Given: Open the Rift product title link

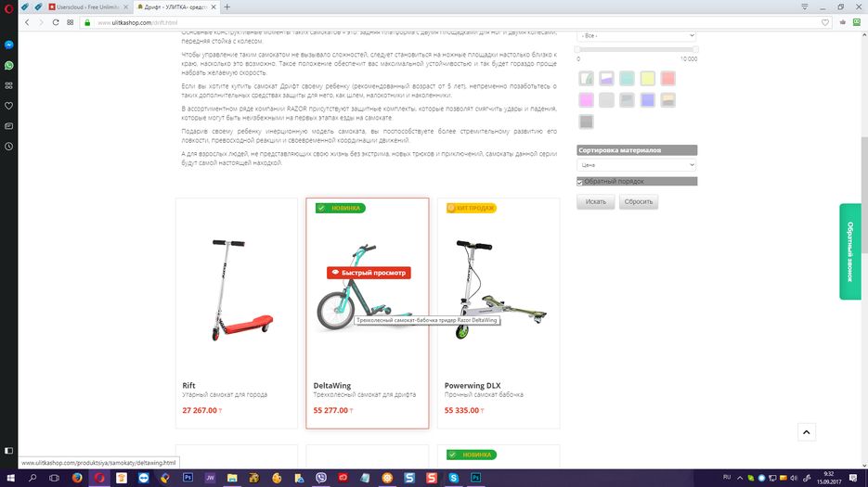Looking at the screenshot, I should coord(188,386).
